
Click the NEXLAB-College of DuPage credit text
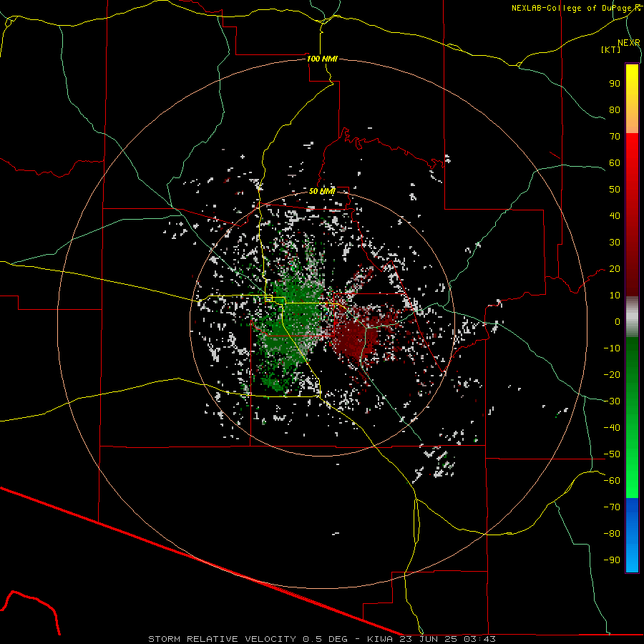[x=575, y=8]
